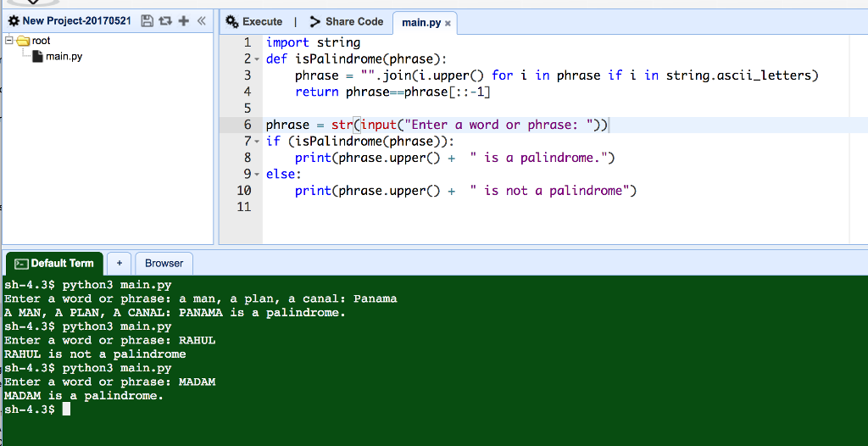Fold the isPalindrome function at line 2

(x=257, y=60)
